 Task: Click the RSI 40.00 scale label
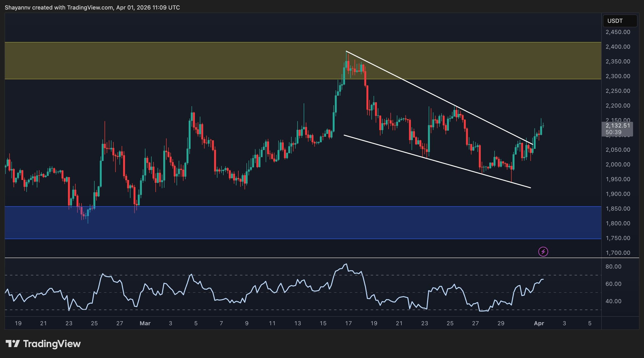(613, 301)
